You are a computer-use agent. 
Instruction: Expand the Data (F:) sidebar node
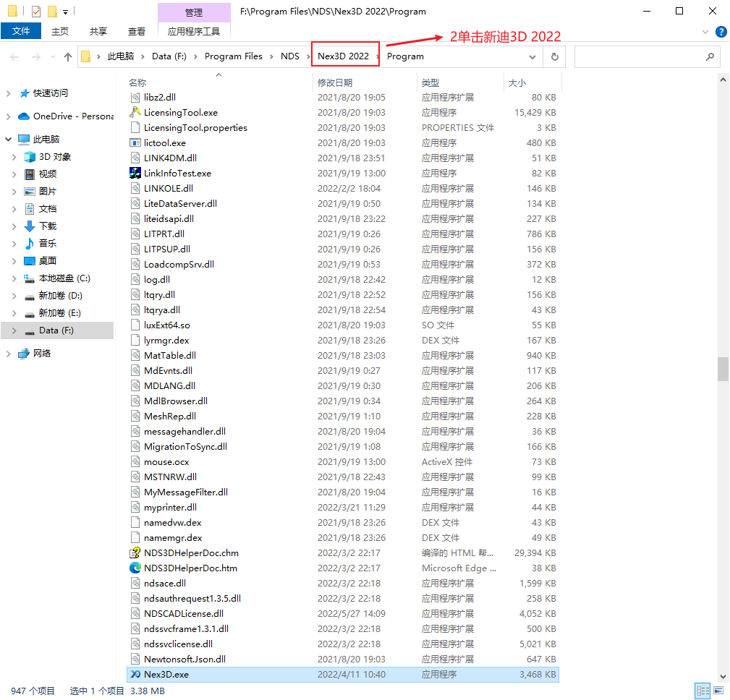[x=14, y=331]
